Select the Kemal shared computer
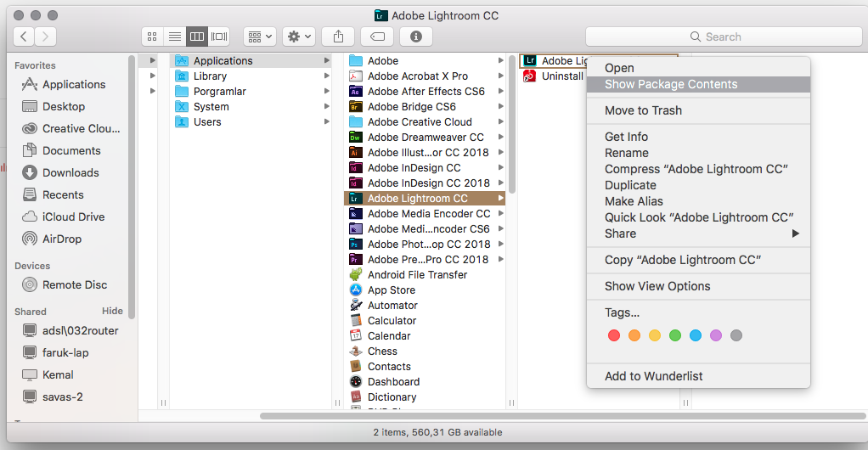Viewport: 868px width, 450px height. click(48, 374)
